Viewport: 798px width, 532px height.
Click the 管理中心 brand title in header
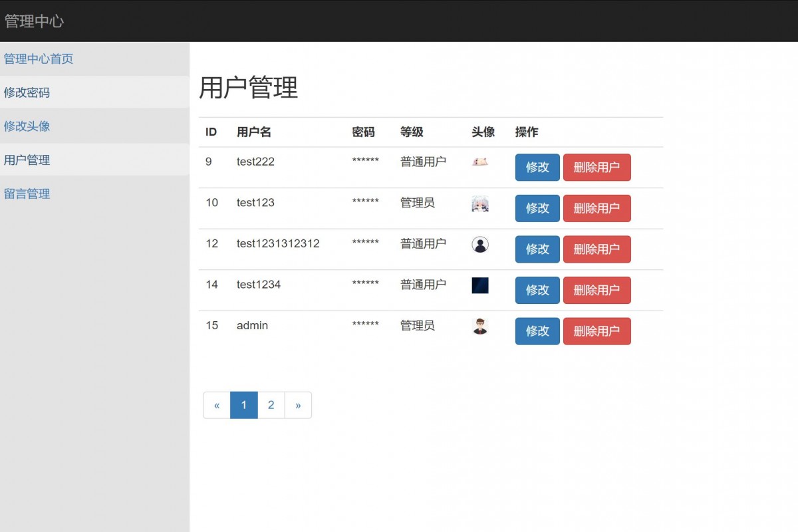34,21
